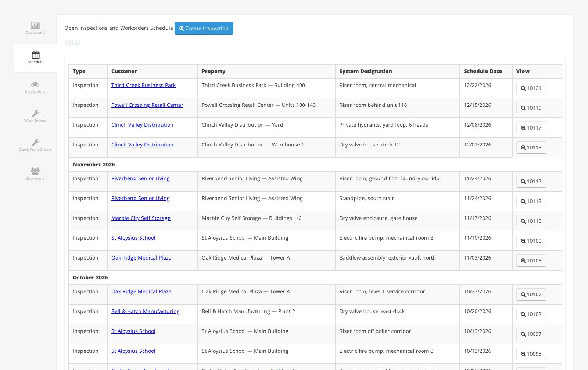This screenshot has height=370, width=588.
Task: View inspection 10121
Action: click(x=531, y=88)
